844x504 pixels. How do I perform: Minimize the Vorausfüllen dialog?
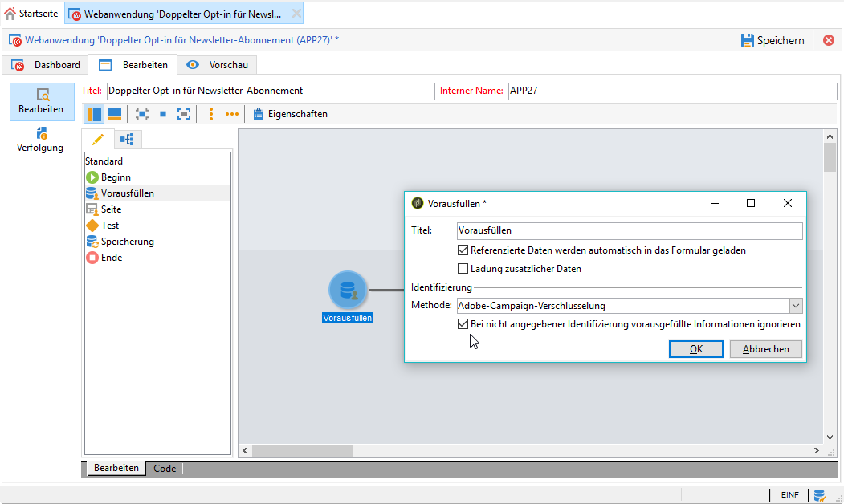(x=715, y=203)
